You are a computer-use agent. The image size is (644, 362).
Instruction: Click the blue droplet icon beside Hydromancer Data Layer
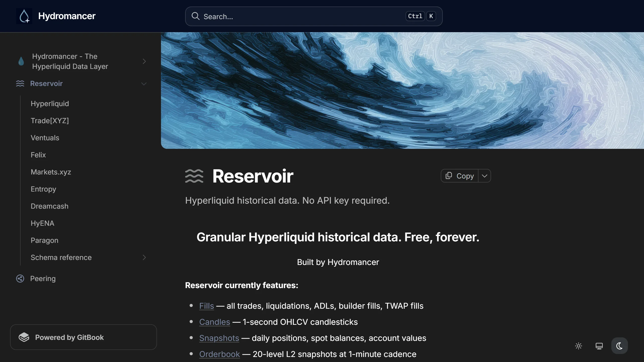click(21, 61)
